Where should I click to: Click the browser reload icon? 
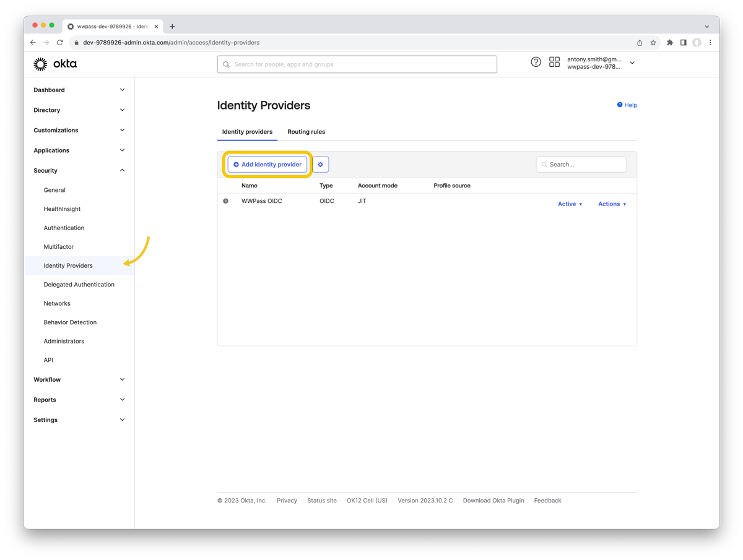[x=60, y=43]
